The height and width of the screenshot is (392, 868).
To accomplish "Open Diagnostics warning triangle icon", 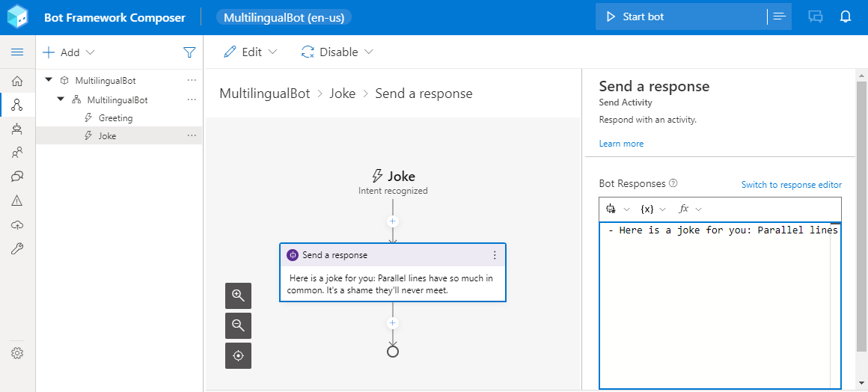I will (x=17, y=200).
